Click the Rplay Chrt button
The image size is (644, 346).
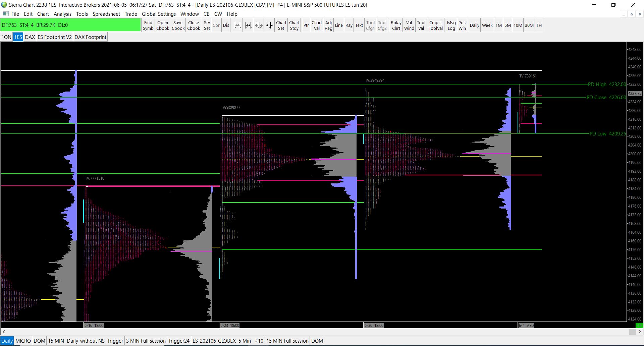tap(396, 25)
